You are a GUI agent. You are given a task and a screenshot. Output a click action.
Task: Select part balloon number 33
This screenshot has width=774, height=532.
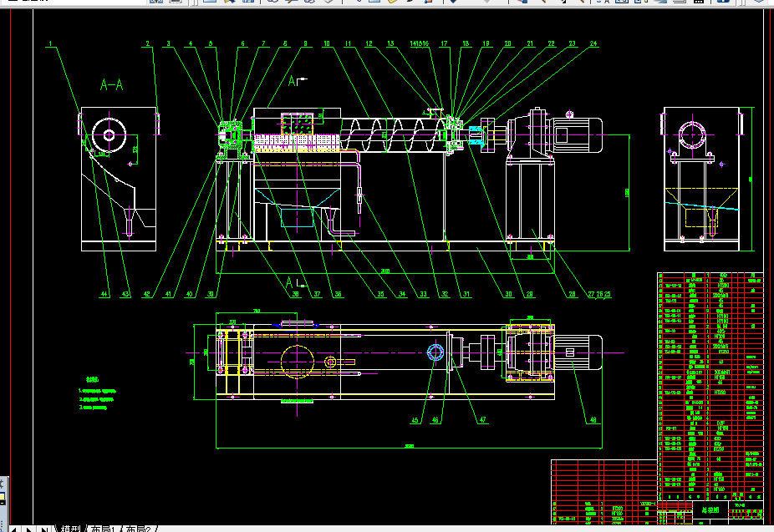423,294
